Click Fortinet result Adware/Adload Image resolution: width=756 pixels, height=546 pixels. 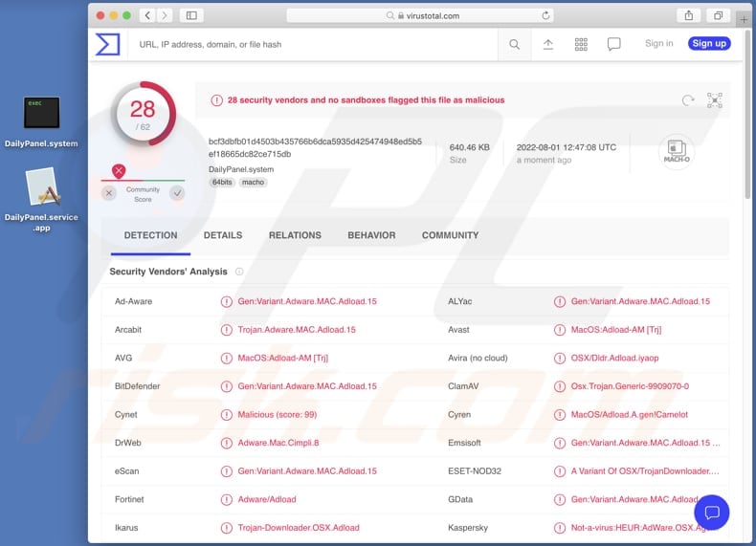coord(267,499)
